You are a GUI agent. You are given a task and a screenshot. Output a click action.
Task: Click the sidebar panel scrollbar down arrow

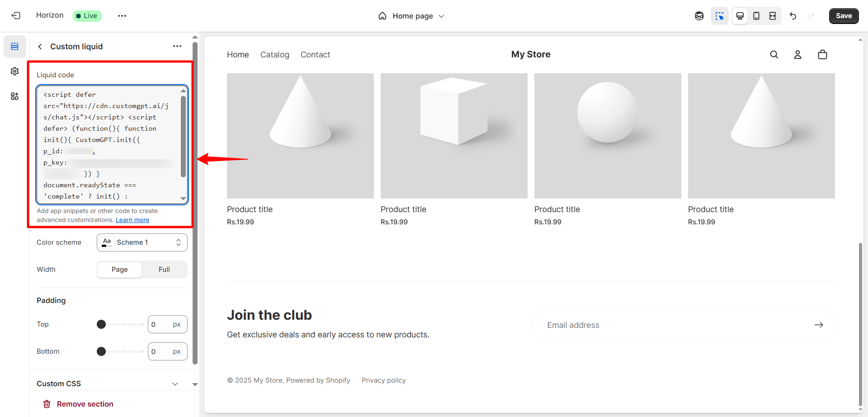[x=195, y=384]
